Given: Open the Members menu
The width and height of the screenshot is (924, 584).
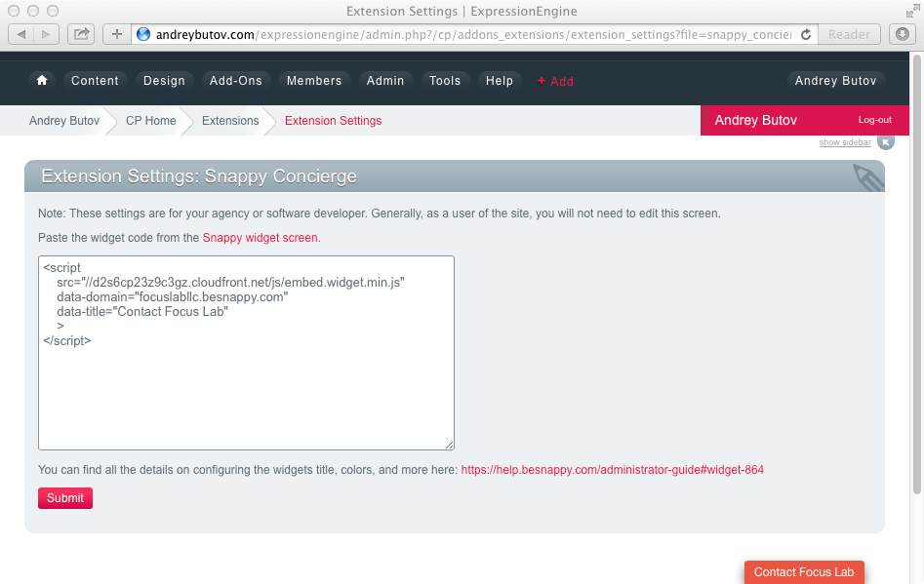Looking at the screenshot, I should (314, 81).
